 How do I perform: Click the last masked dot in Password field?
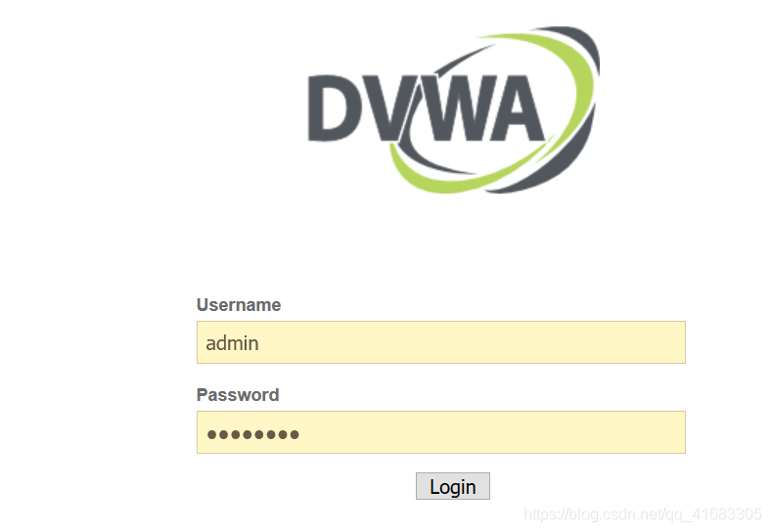295,434
